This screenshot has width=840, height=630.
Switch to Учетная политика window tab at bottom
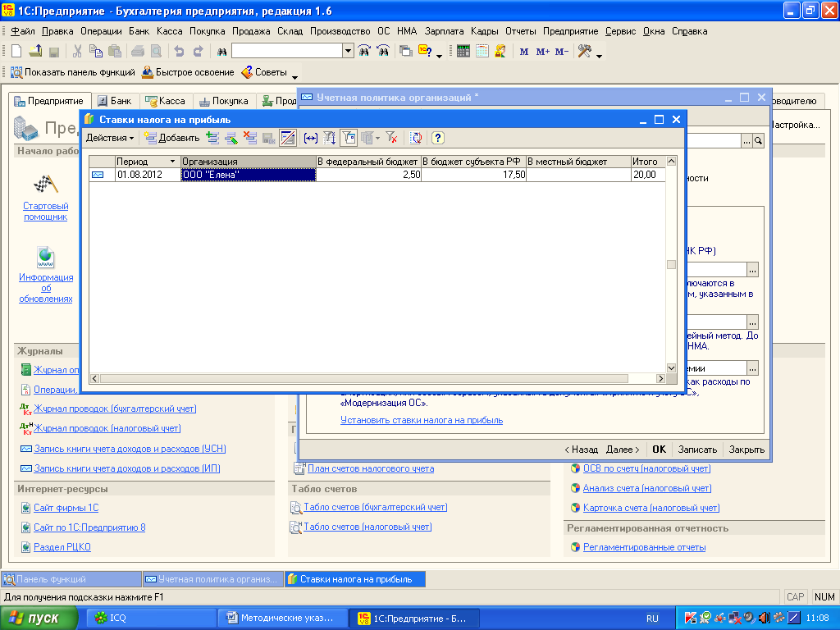click(x=213, y=579)
